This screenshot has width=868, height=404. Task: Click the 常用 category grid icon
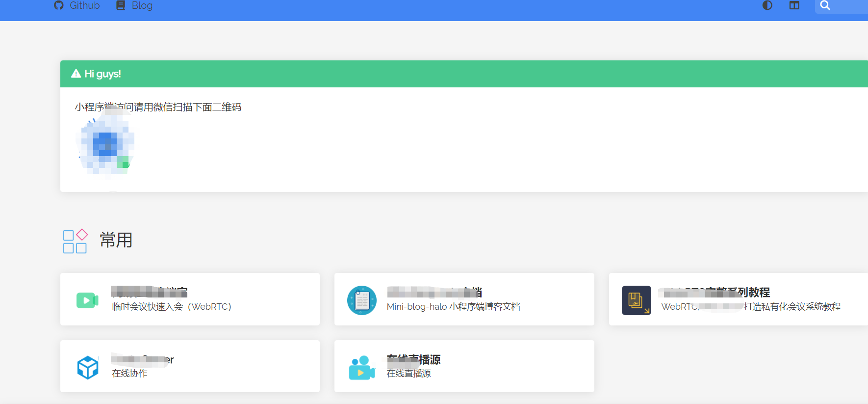pos(75,241)
